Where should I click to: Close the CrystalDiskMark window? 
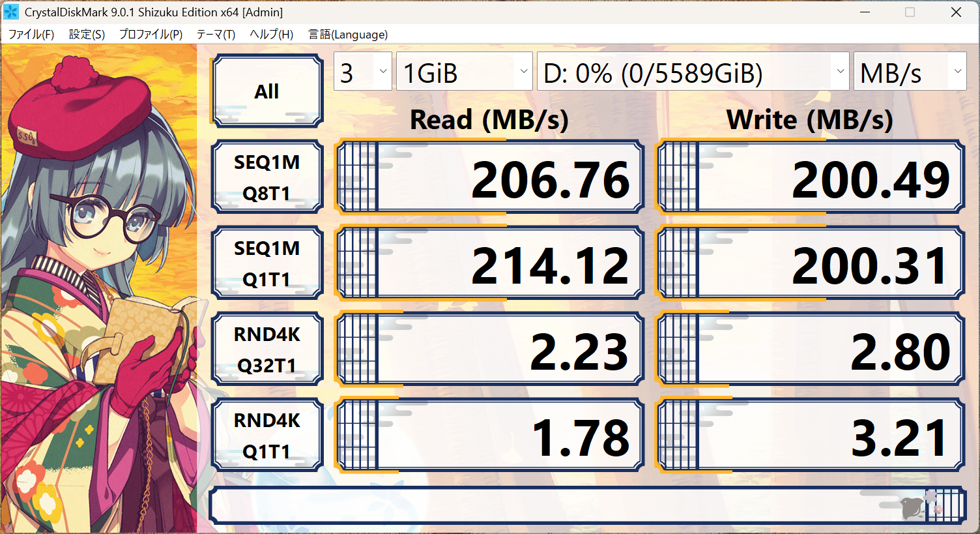pyautogui.click(x=956, y=12)
